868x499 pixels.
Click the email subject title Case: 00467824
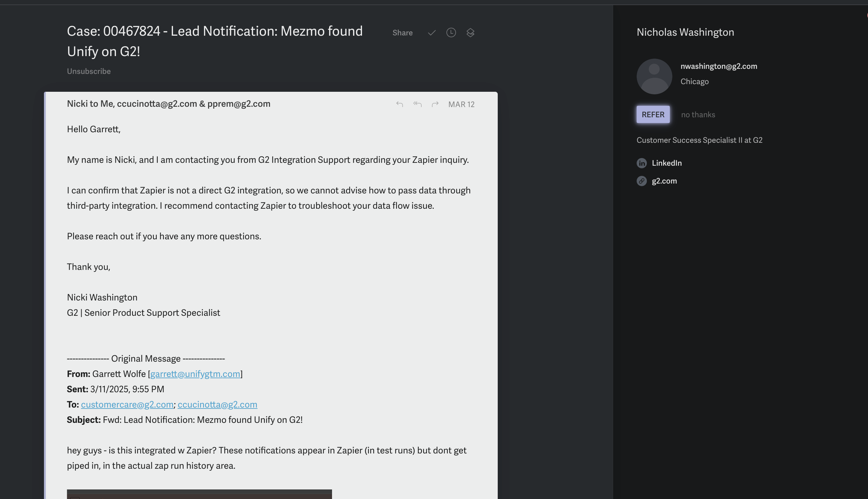pos(215,41)
